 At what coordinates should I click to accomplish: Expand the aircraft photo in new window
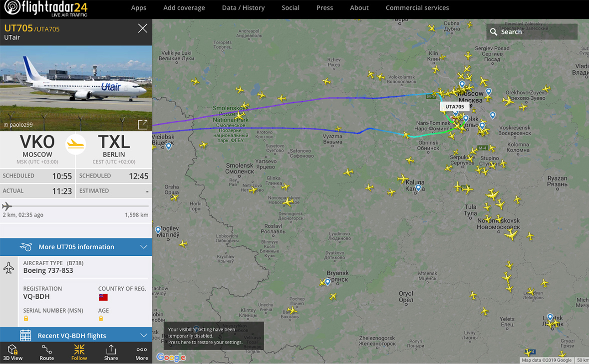click(143, 125)
